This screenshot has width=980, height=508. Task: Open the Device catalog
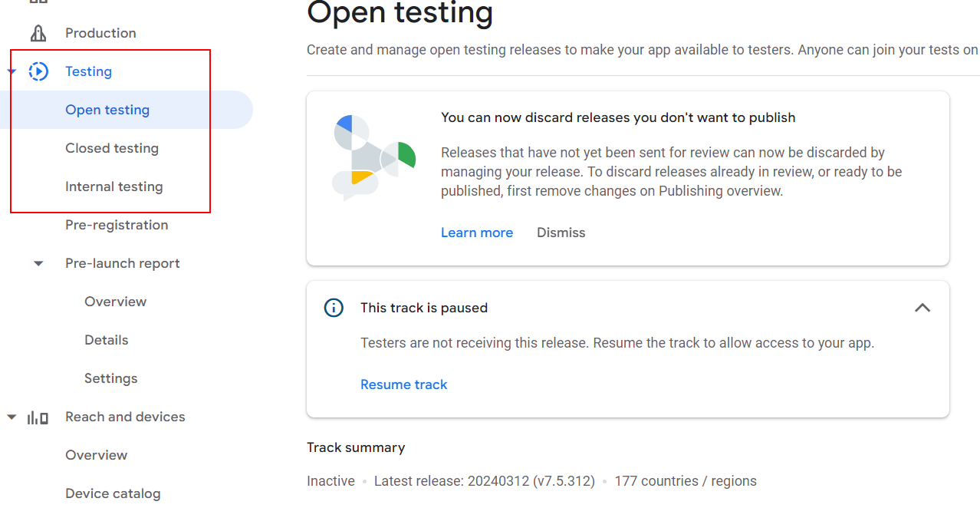click(113, 493)
